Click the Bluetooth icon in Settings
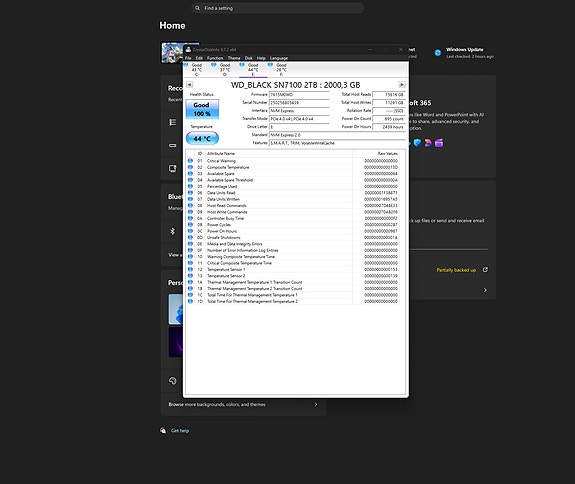This screenshot has width=575, height=484. 173,231
